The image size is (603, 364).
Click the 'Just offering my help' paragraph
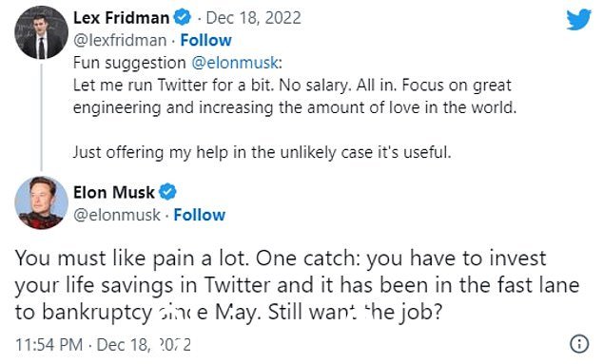(262, 153)
